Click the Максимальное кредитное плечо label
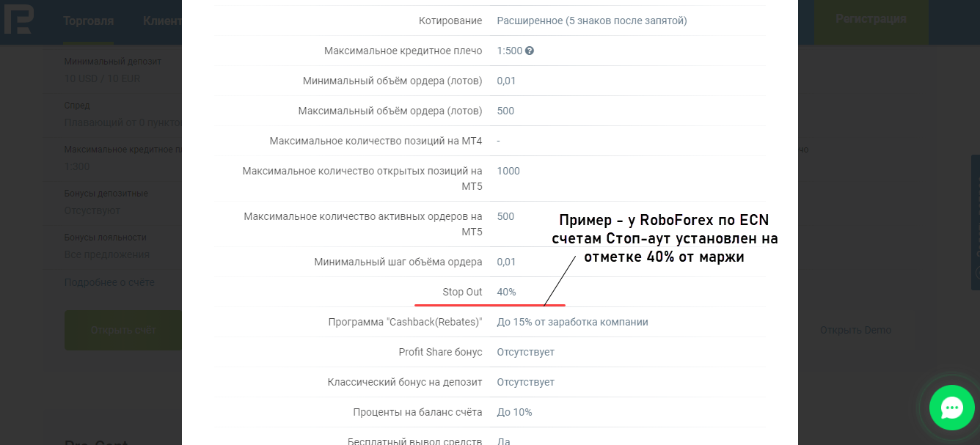The width and height of the screenshot is (980, 445). coord(403,51)
